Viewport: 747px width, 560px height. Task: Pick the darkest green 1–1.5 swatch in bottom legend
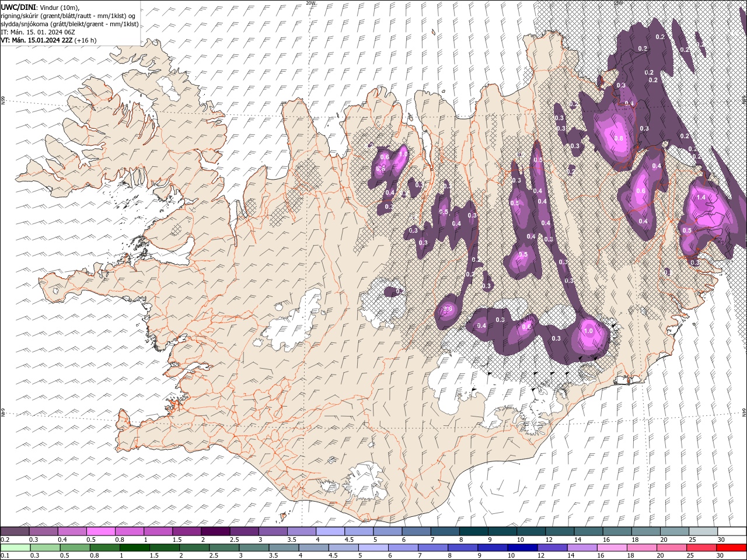pos(134,548)
